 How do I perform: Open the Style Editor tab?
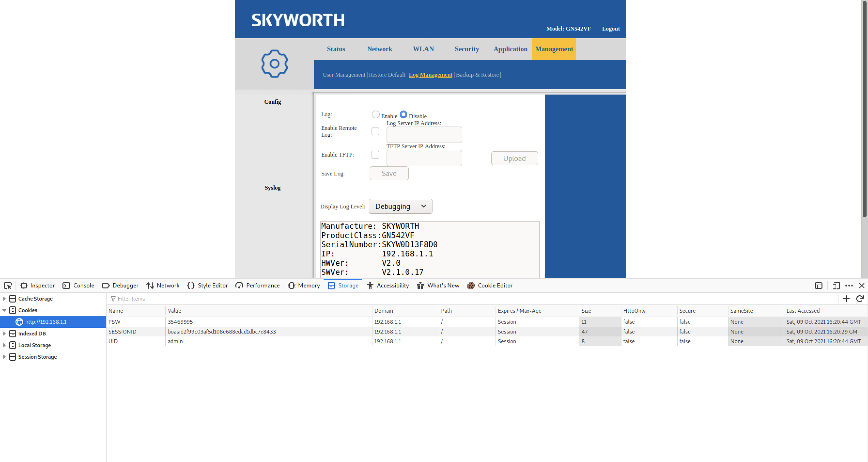click(x=208, y=286)
